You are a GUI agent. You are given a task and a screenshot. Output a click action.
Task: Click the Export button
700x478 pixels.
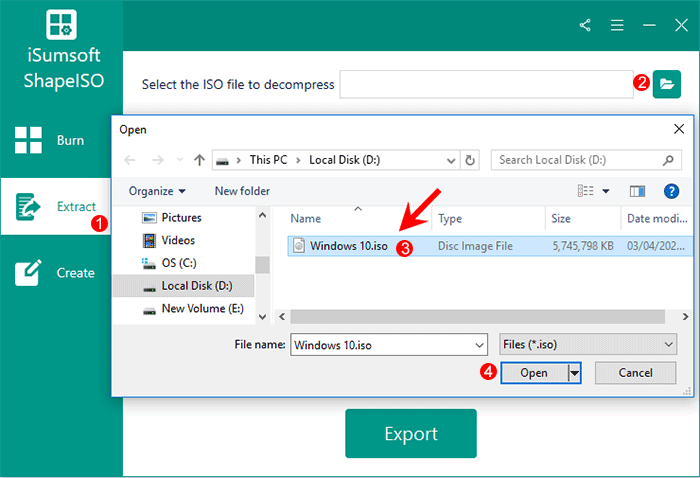411,433
